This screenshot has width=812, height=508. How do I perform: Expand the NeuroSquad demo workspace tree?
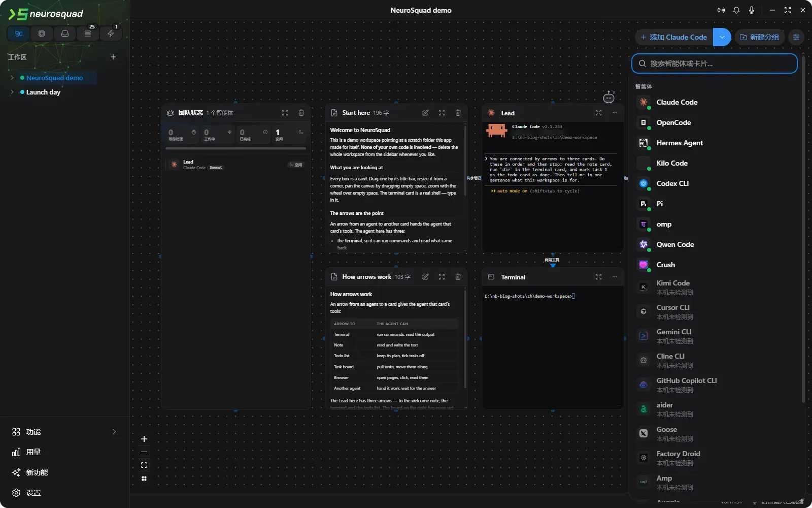click(x=12, y=78)
